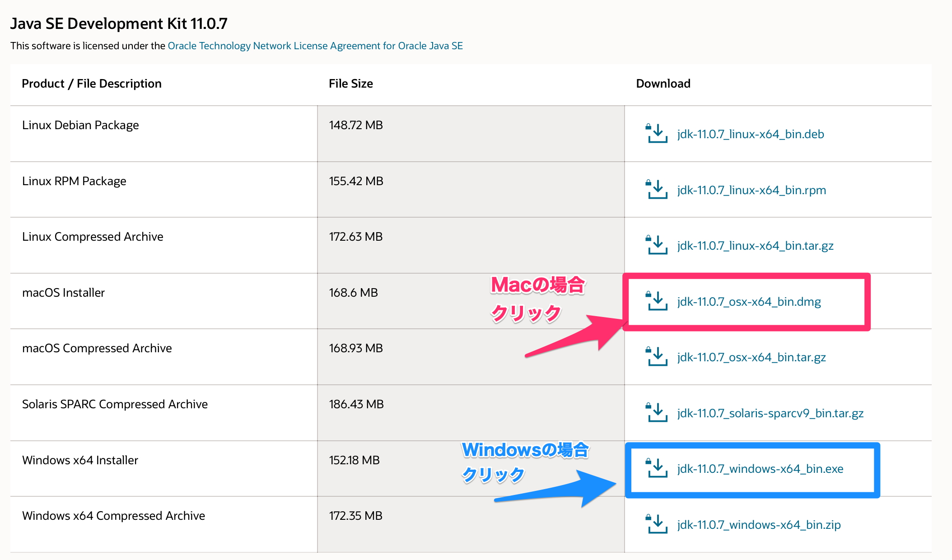The image size is (952, 560).
Task: Download jdk-11.0.7_linux-x64_bin.tar.gz link
Action: point(755,246)
